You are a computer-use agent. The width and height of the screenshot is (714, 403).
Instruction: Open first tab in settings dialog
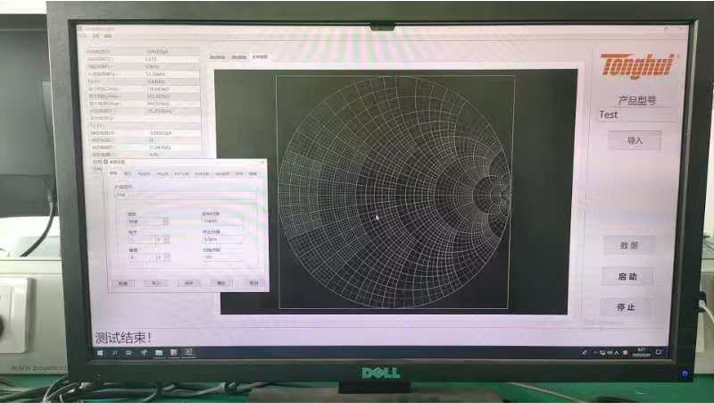point(114,174)
